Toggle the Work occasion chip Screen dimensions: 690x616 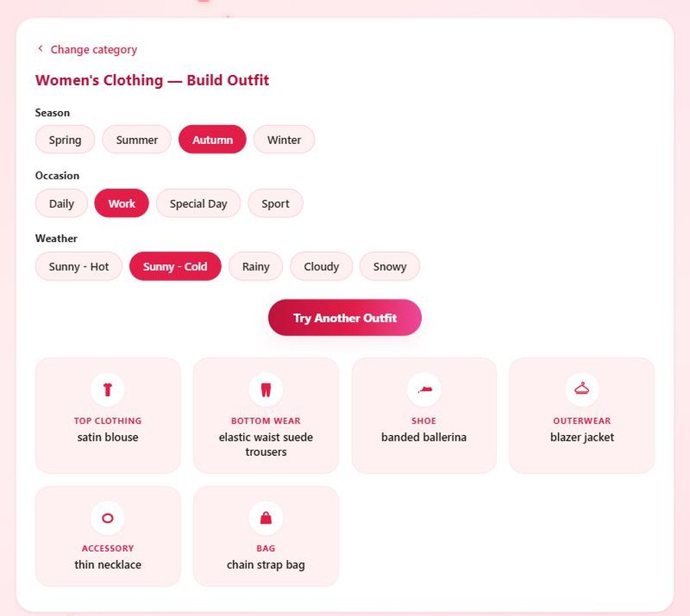(x=121, y=204)
